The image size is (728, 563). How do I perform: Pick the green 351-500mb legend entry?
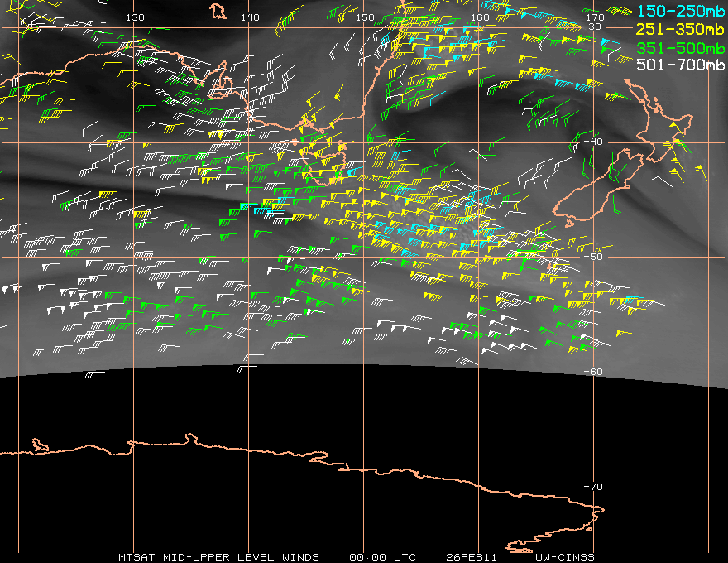pyautogui.click(x=680, y=47)
